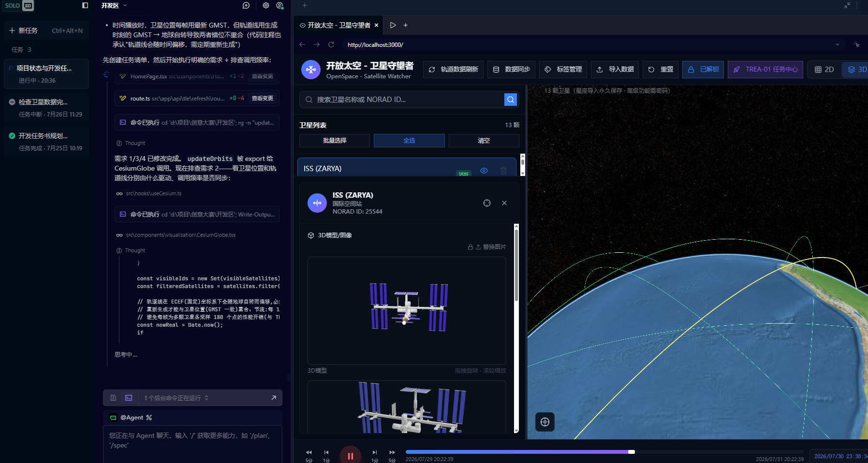868x463 pixels.
Task: Focus the satellite search field
Action: (x=402, y=100)
